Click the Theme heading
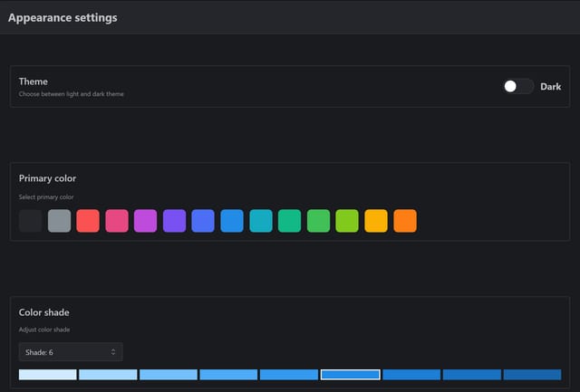This screenshot has width=580, height=392. 34,81
